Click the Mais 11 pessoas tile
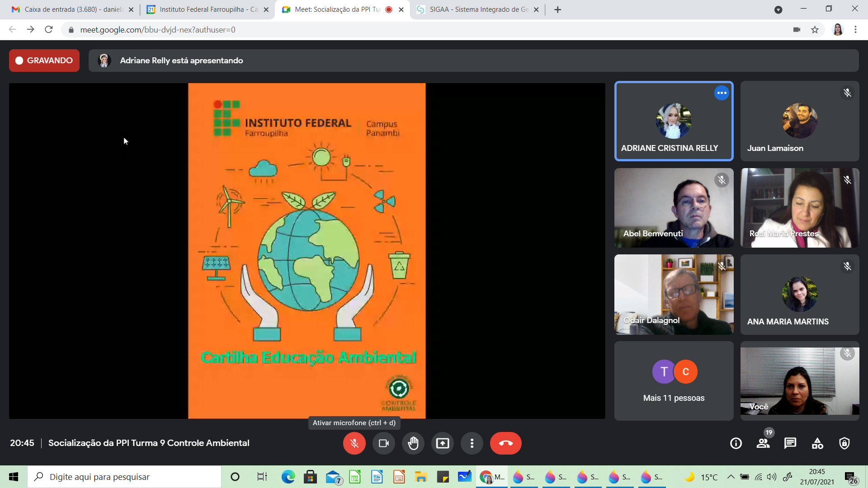 point(674,381)
